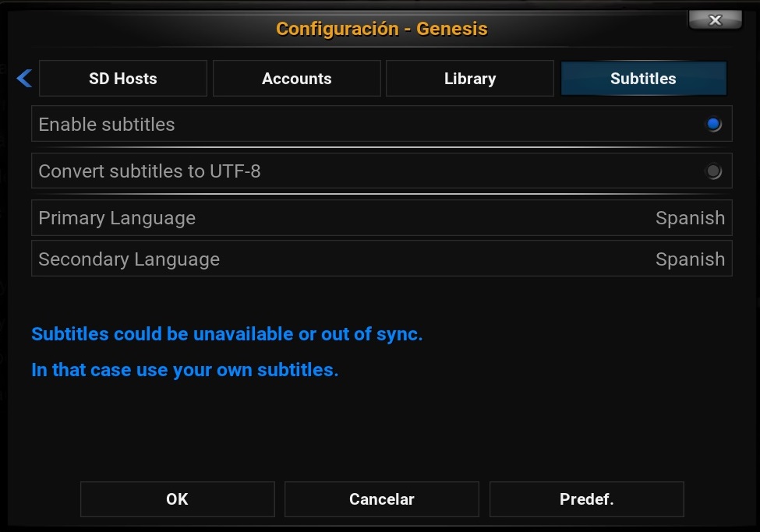Click the Cancelar button
The height and width of the screenshot is (532, 760).
point(382,499)
